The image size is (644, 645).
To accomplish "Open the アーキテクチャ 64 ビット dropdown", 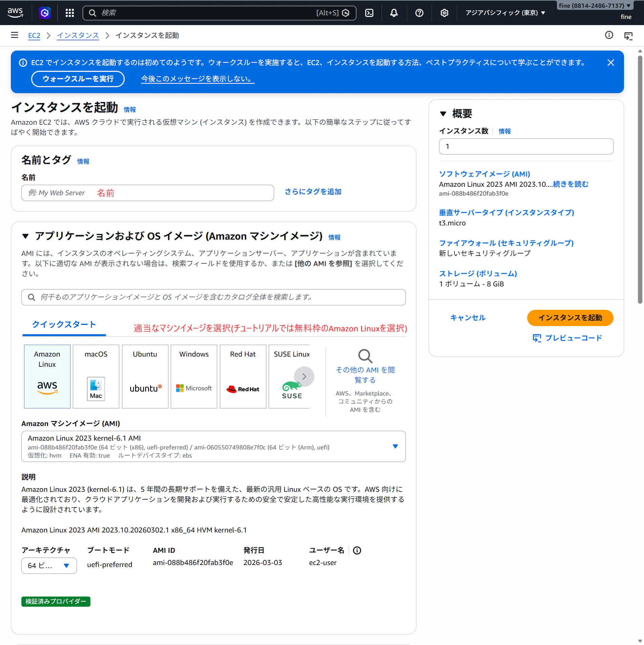I will coord(49,566).
